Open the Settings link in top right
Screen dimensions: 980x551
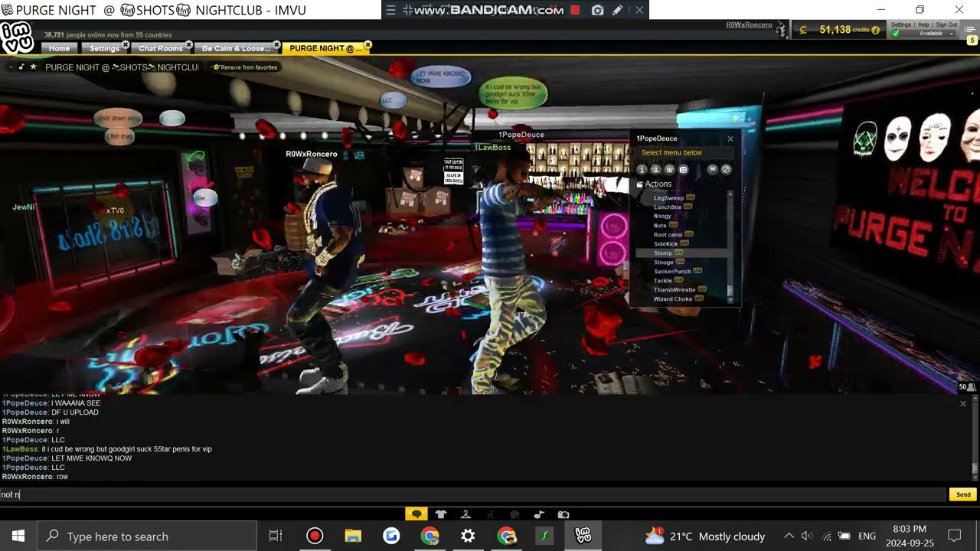[901, 24]
